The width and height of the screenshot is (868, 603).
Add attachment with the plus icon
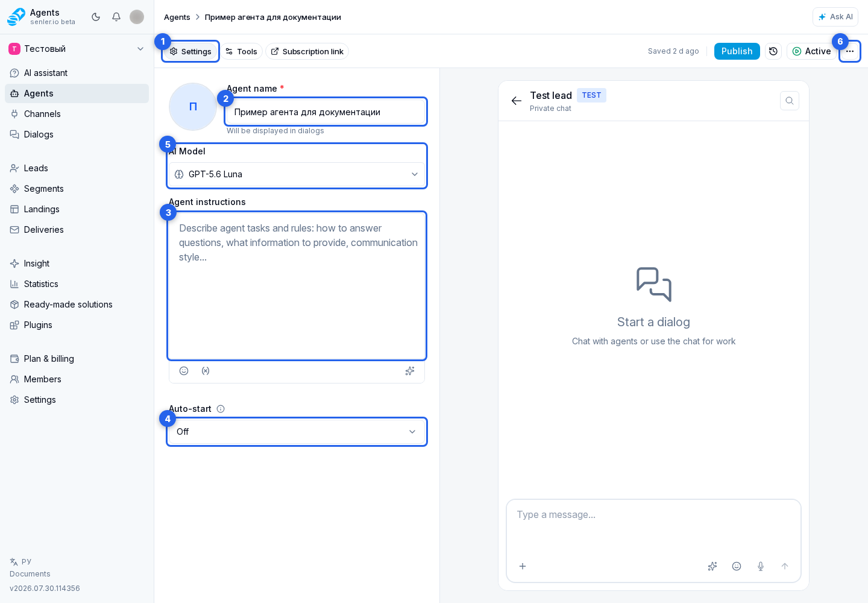coord(523,566)
